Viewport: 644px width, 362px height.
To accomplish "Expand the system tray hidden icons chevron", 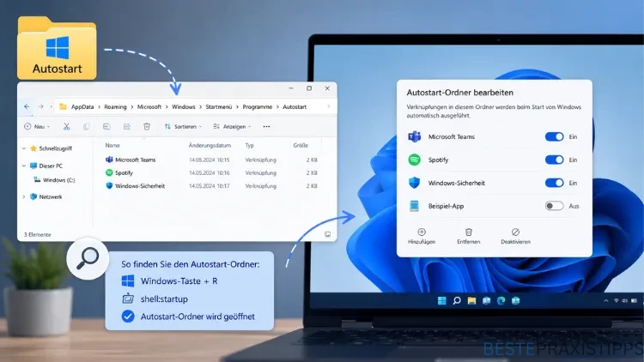I will click(x=606, y=301).
